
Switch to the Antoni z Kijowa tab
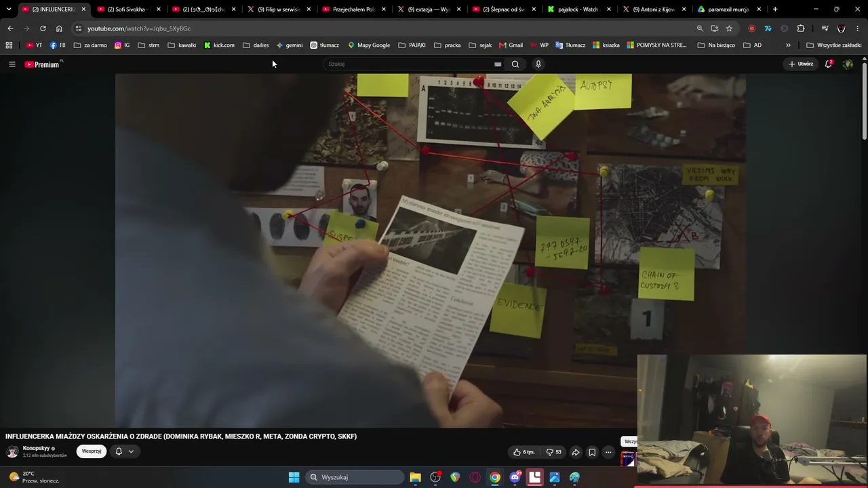[x=654, y=9]
